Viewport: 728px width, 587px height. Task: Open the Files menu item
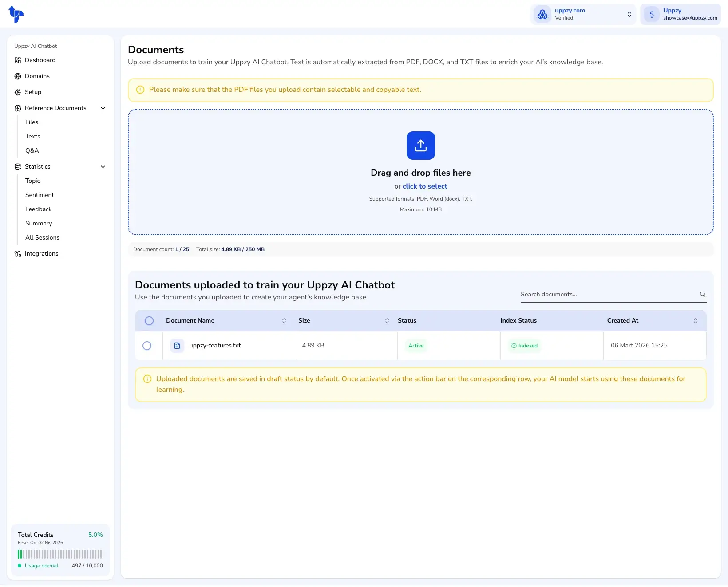[32, 122]
